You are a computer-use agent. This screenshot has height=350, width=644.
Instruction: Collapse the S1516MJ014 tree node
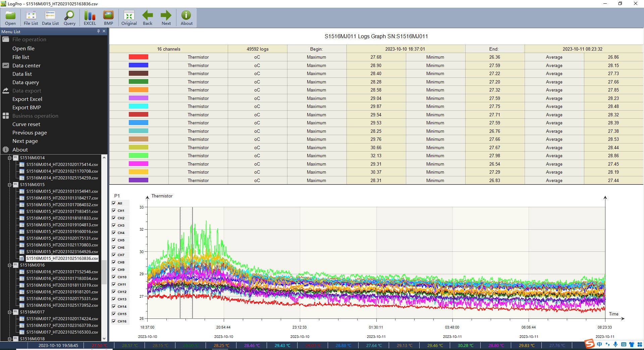10,158
